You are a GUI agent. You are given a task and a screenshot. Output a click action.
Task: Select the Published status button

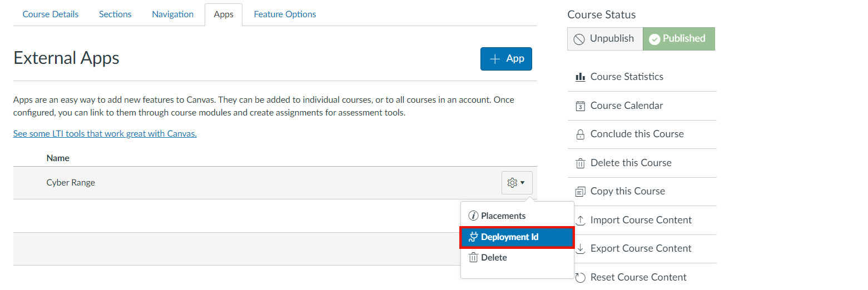click(678, 39)
